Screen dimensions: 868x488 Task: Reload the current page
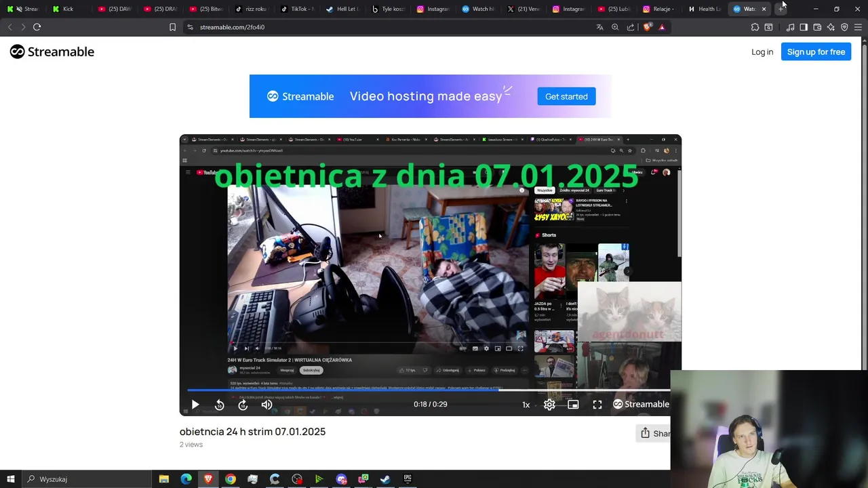(37, 27)
